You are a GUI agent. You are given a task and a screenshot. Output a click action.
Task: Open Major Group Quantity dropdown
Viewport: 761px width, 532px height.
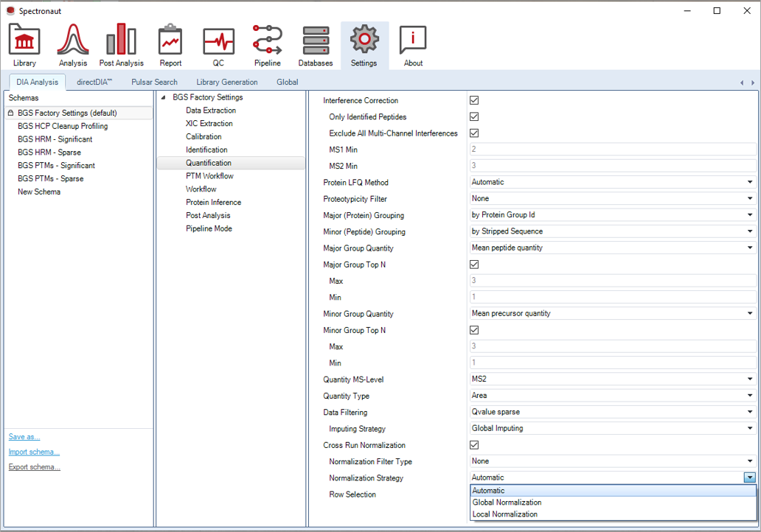point(613,248)
